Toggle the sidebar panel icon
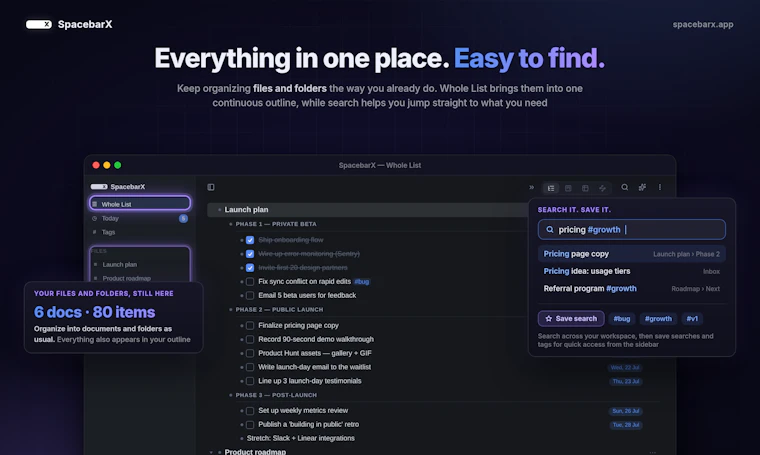 (211, 187)
